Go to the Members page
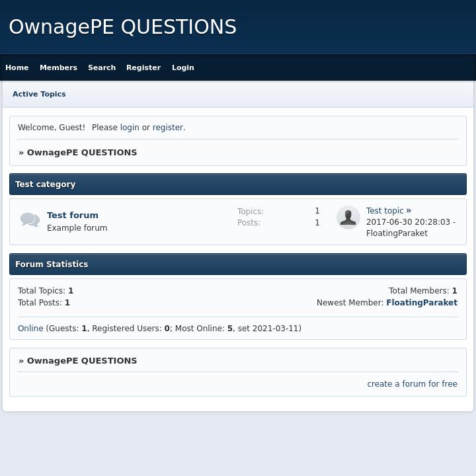 pos(58,67)
